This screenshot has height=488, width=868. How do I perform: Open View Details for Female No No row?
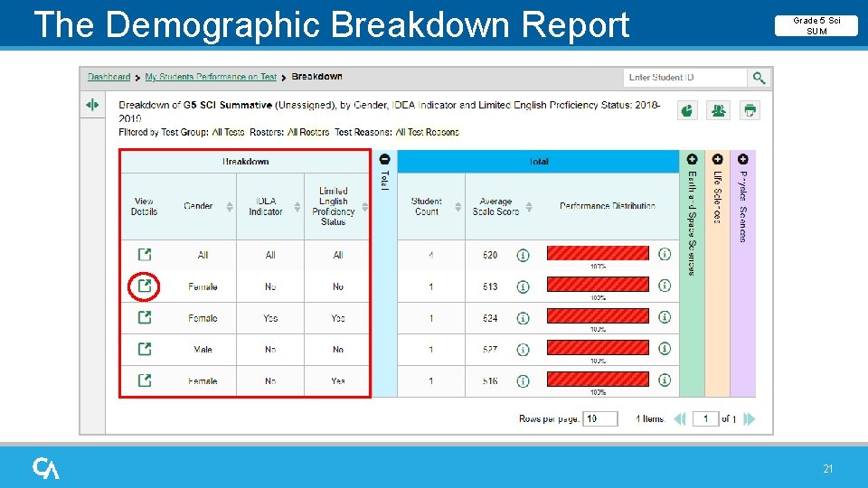(145, 286)
